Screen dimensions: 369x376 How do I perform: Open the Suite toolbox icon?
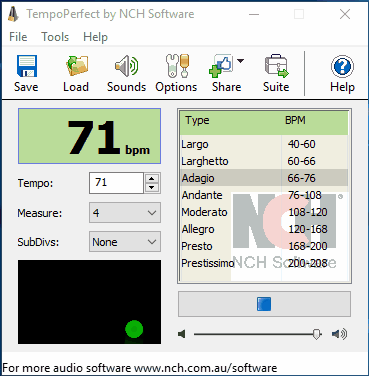tap(276, 66)
